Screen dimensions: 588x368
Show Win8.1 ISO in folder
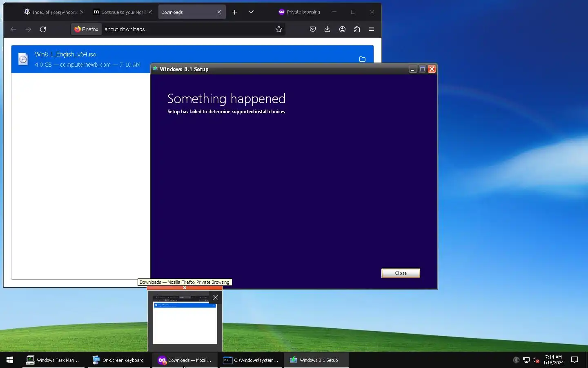(x=362, y=59)
